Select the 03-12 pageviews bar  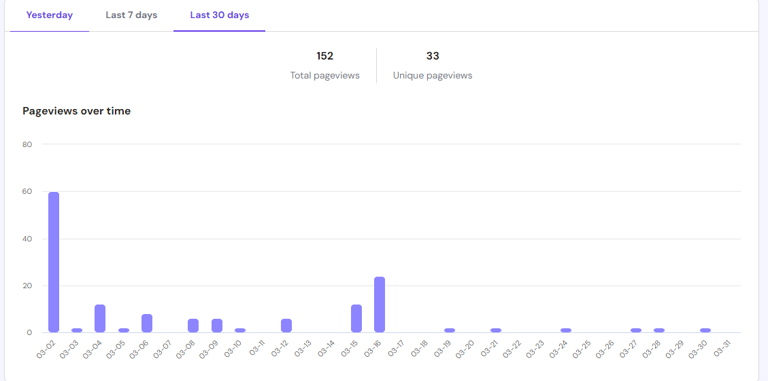coord(287,326)
